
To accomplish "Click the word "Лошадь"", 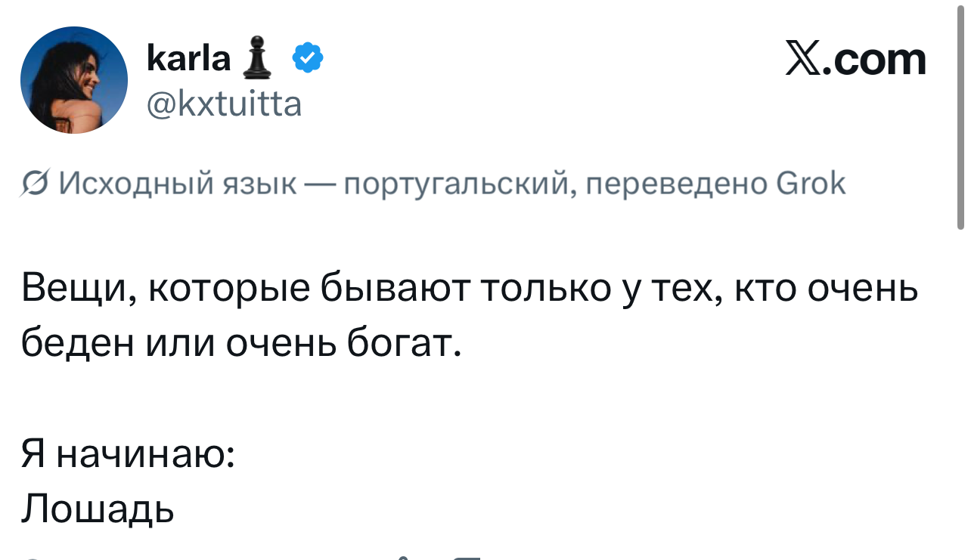I will click(x=98, y=510).
